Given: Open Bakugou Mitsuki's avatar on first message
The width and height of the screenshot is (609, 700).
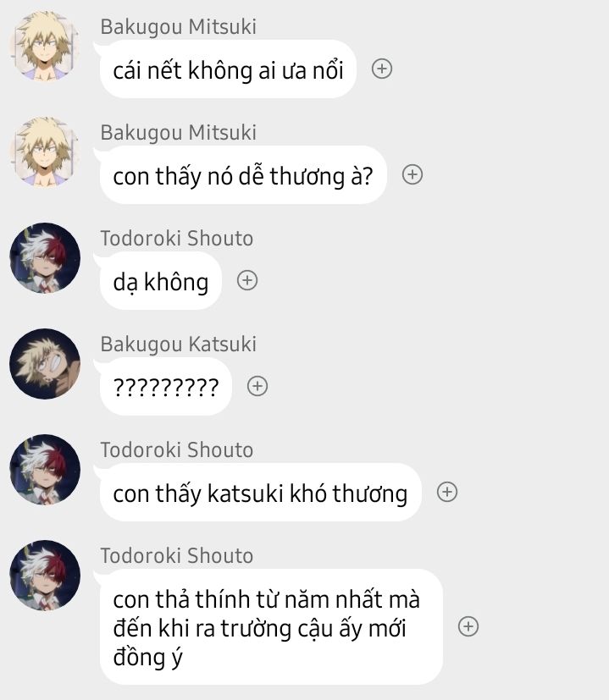Looking at the screenshot, I should coord(45,46).
